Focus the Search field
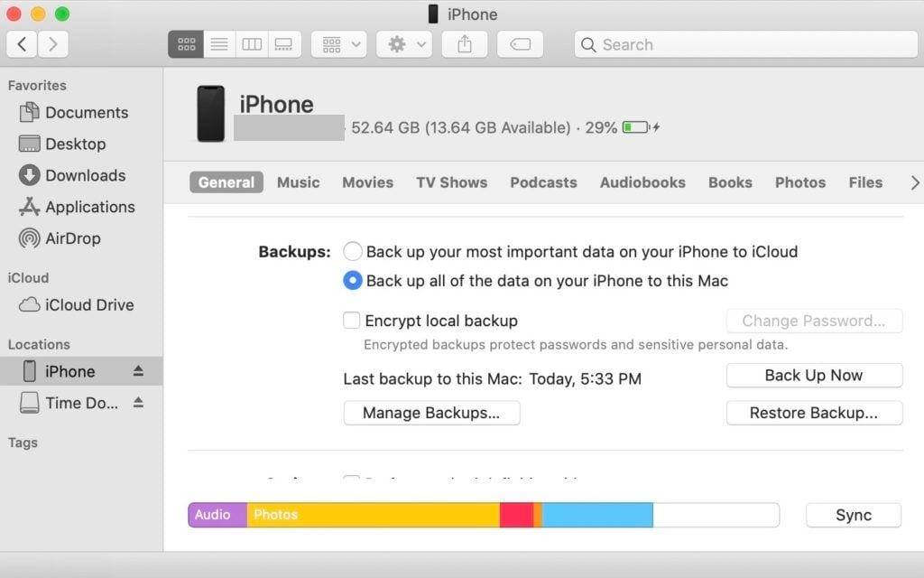Viewport: 924px width, 578px height. pos(746,45)
